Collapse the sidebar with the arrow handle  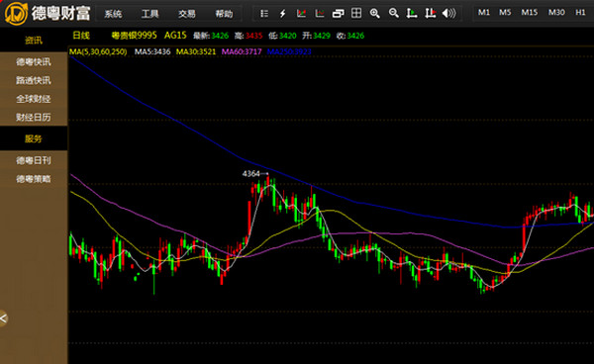[x=3, y=318]
